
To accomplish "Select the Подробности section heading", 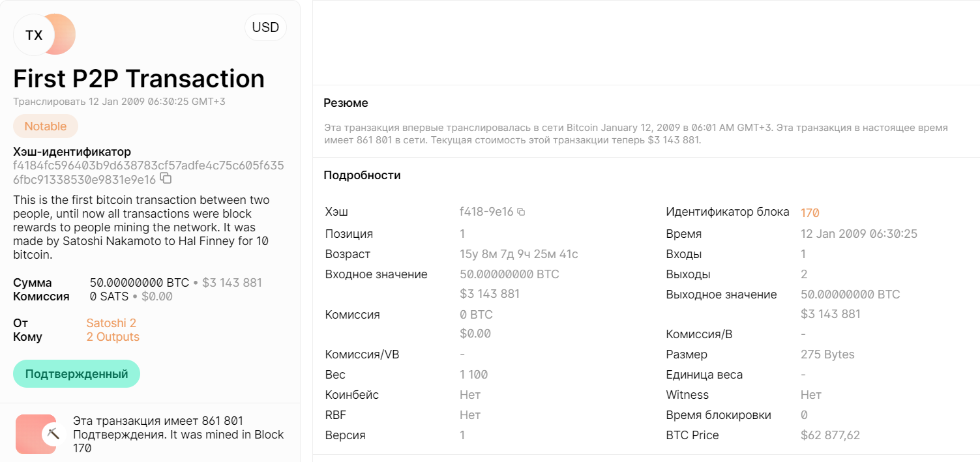I will 363,175.
